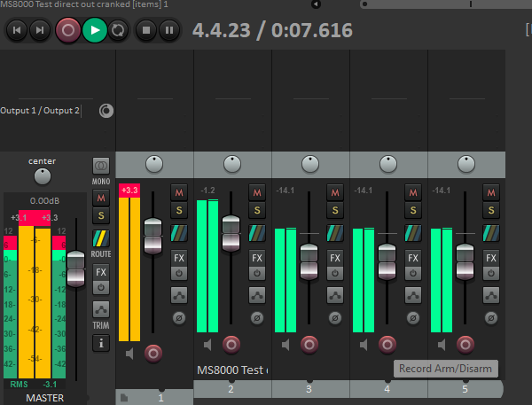Open routing for track 4
This screenshot has width=532, height=405.
click(412, 232)
